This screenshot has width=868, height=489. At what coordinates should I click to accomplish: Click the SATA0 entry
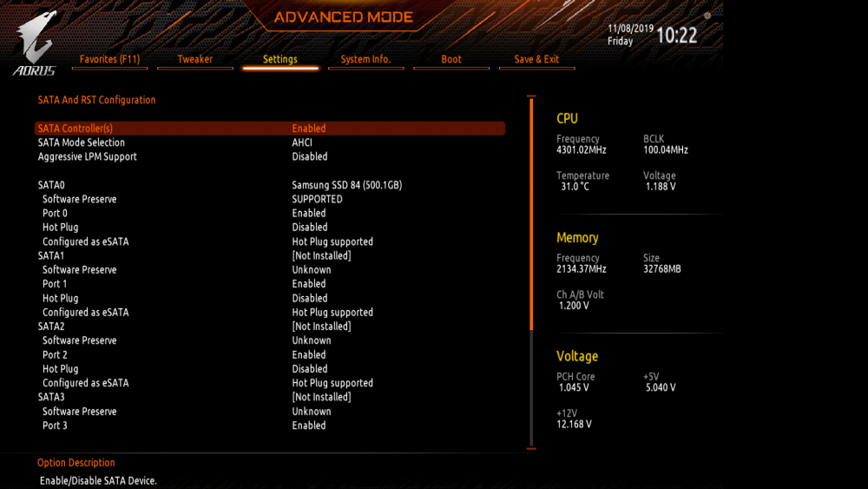pyautogui.click(x=51, y=185)
